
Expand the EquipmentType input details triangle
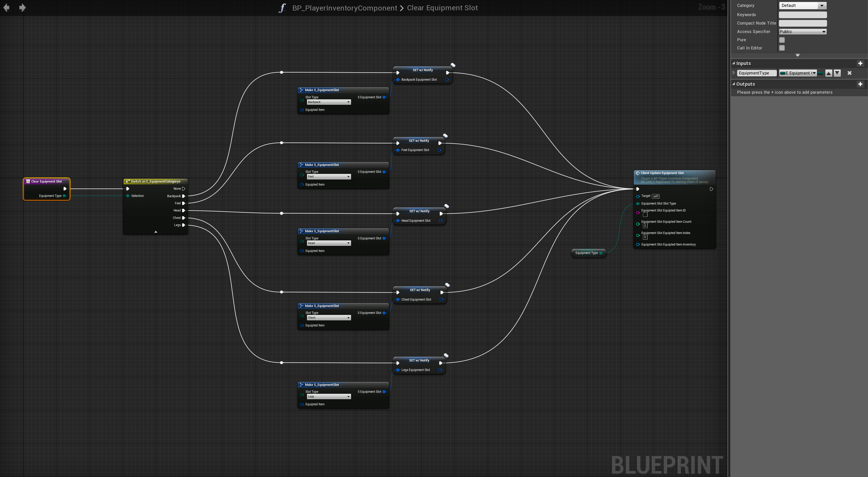click(734, 73)
